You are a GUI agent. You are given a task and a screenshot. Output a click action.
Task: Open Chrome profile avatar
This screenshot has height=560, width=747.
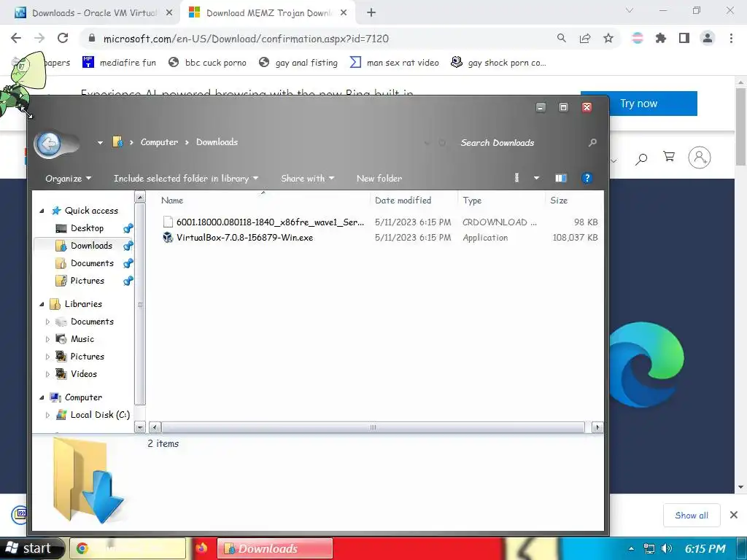[x=708, y=38]
